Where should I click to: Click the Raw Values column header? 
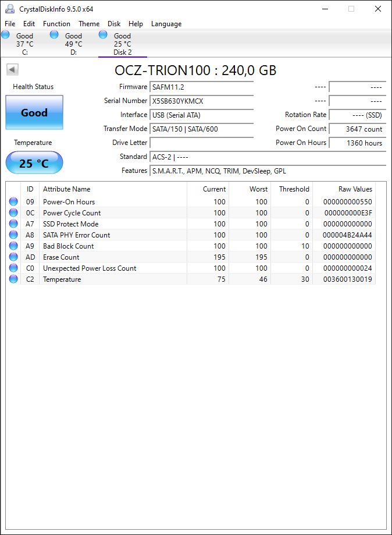(344, 189)
